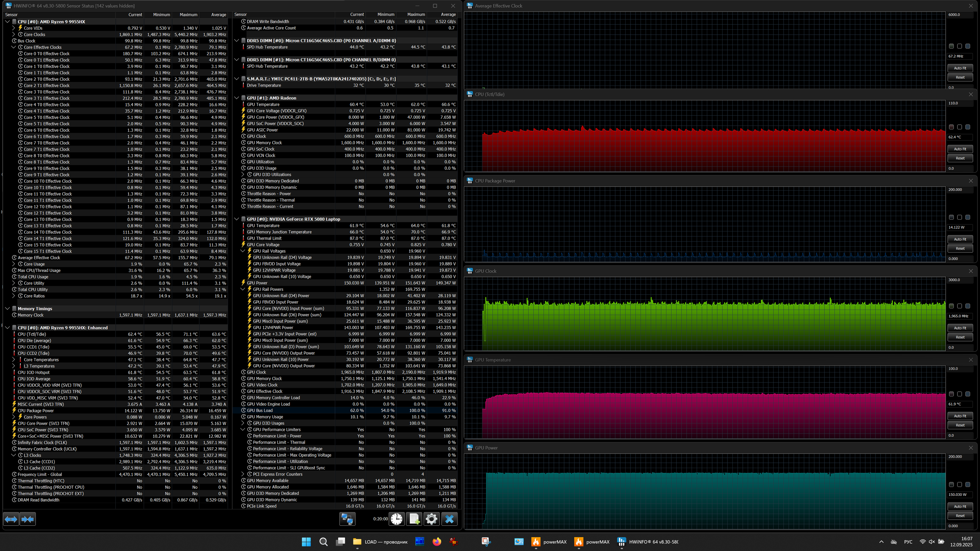Viewport: 980px width, 551px height.
Task: Click the clock reset timer icon
Action: tap(397, 519)
